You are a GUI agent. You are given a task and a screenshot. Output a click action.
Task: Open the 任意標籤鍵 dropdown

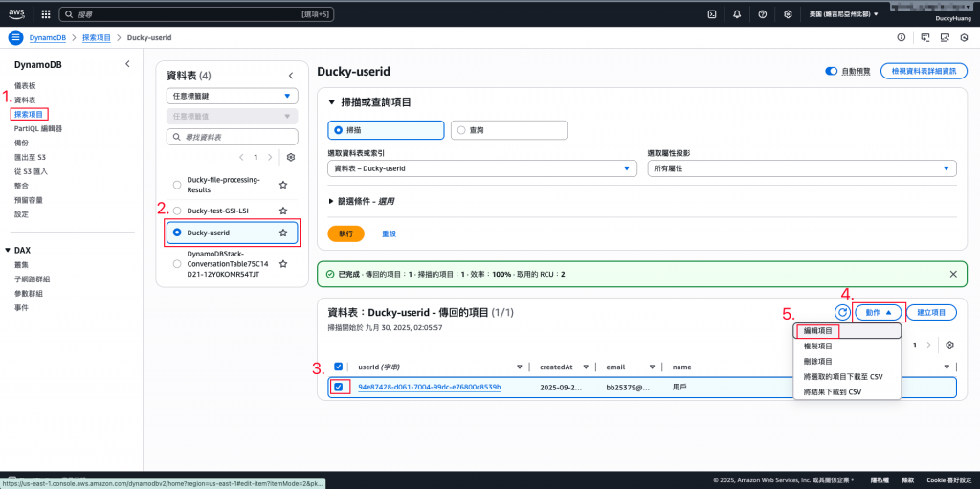233,97
